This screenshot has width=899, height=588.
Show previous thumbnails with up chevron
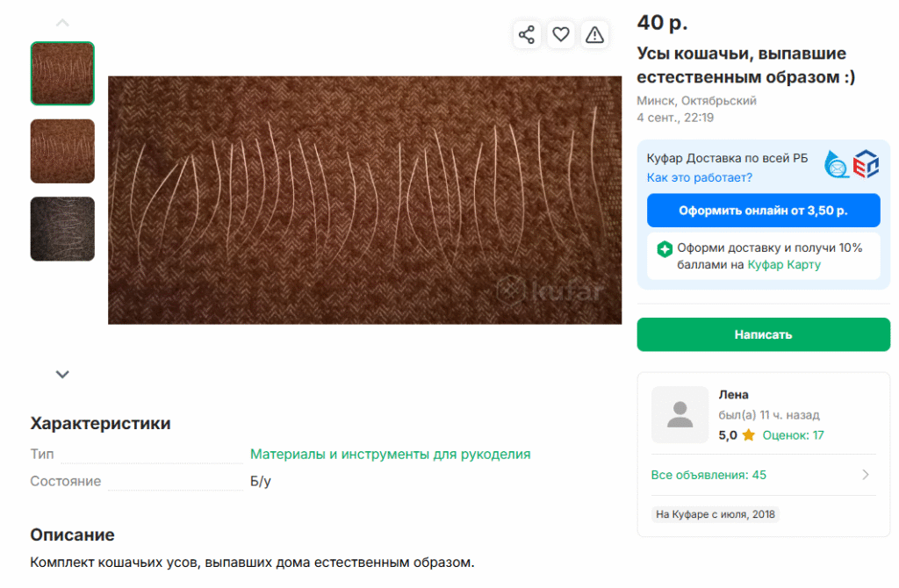[x=62, y=23]
